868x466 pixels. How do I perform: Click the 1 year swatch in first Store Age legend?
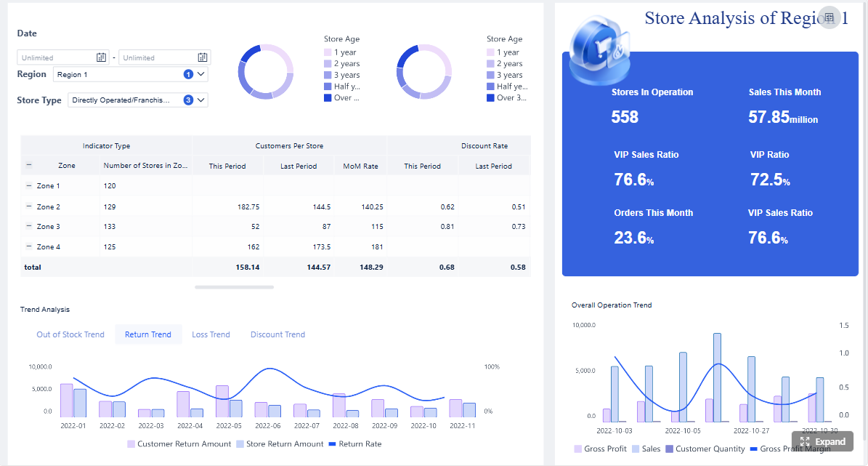pyautogui.click(x=328, y=52)
